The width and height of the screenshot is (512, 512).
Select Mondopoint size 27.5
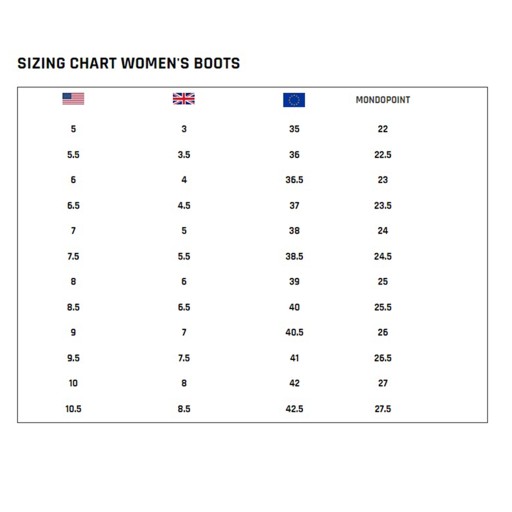tap(383, 409)
